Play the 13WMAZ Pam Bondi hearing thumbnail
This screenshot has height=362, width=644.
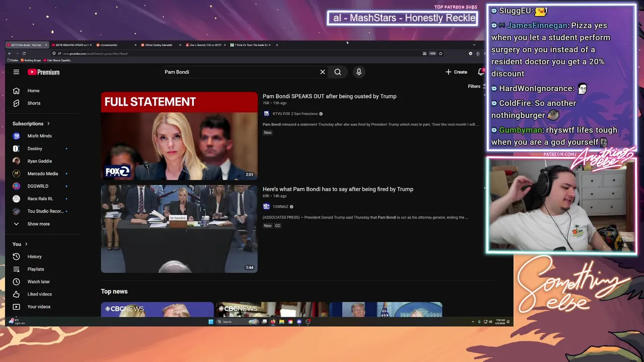click(x=179, y=229)
